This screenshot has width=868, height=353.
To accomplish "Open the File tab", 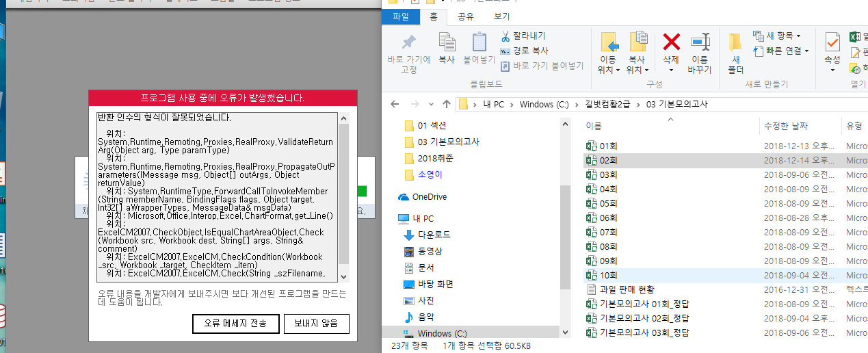I will click(x=400, y=16).
